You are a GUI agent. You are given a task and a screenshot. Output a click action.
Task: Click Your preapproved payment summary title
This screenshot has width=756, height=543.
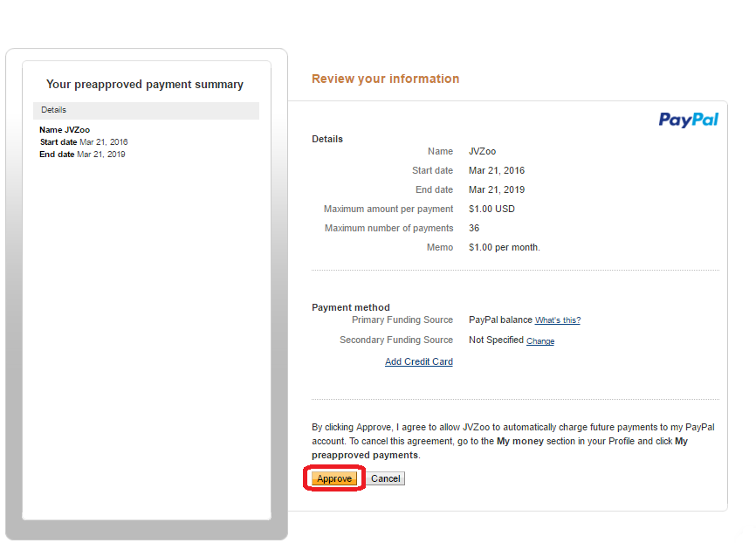(x=145, y=85)
